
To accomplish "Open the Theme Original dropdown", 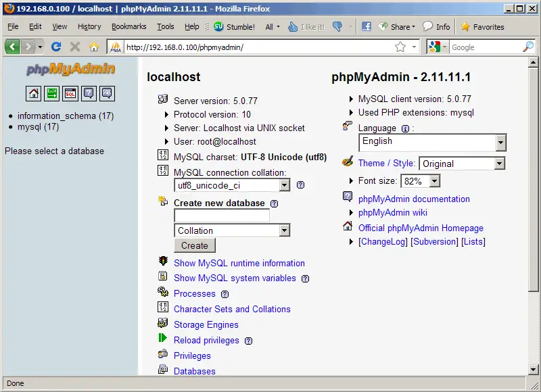I will point(463,164).
